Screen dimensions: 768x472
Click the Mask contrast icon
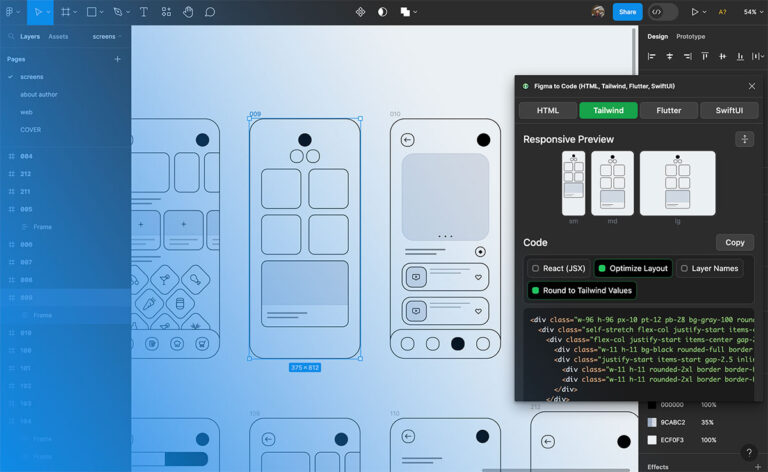tap(383, 12)
